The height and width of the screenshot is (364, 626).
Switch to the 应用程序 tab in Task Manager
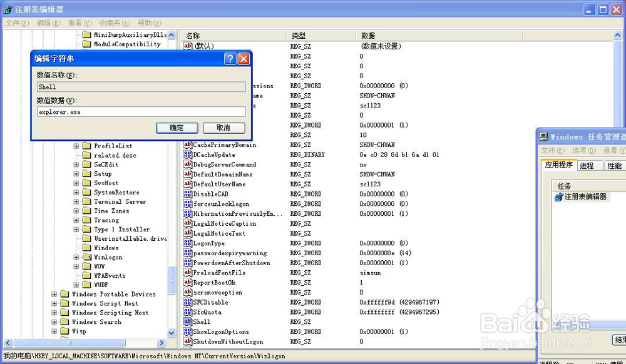click(559, 164)
